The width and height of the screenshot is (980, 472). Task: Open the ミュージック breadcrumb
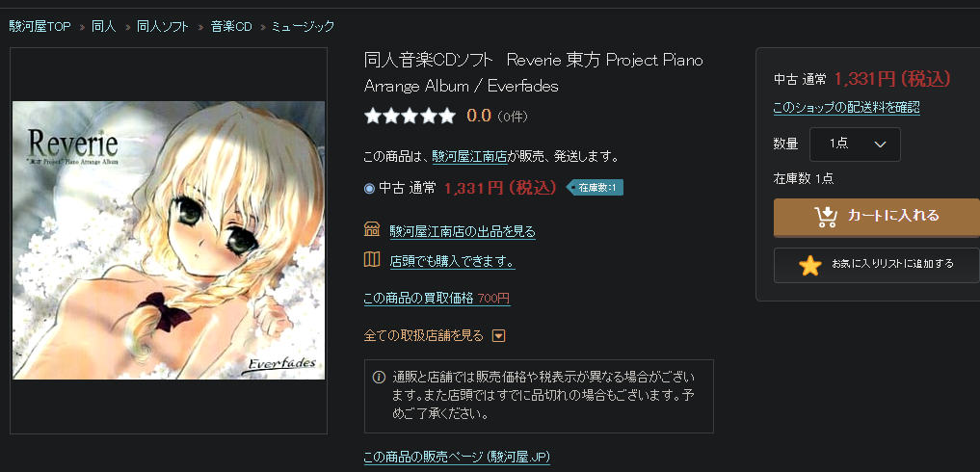pos(304,26)
